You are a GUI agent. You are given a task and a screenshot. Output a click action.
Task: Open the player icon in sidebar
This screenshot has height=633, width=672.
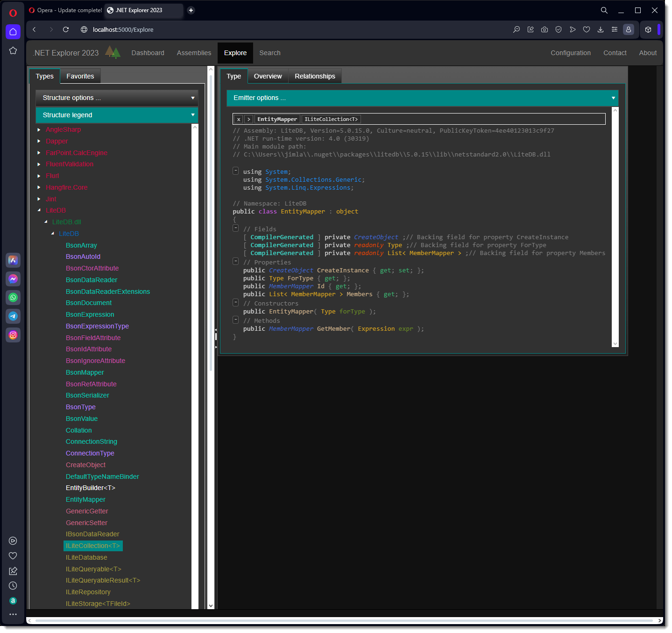13,541
